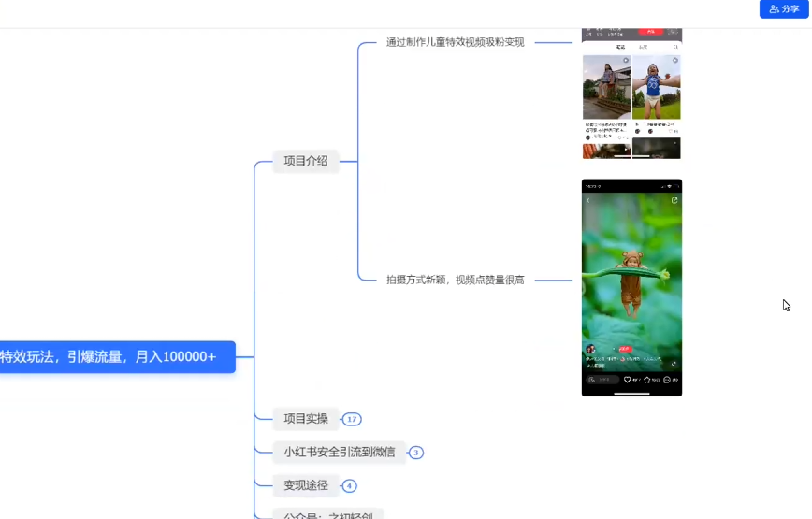
Task: Click the star favorite icon in the phone screenshot
Action: click(647, 380)
